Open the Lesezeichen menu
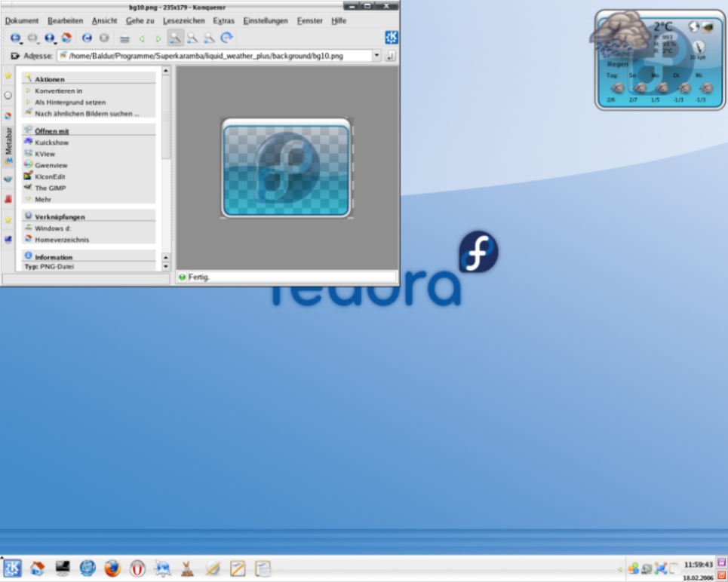 [183, 21]
